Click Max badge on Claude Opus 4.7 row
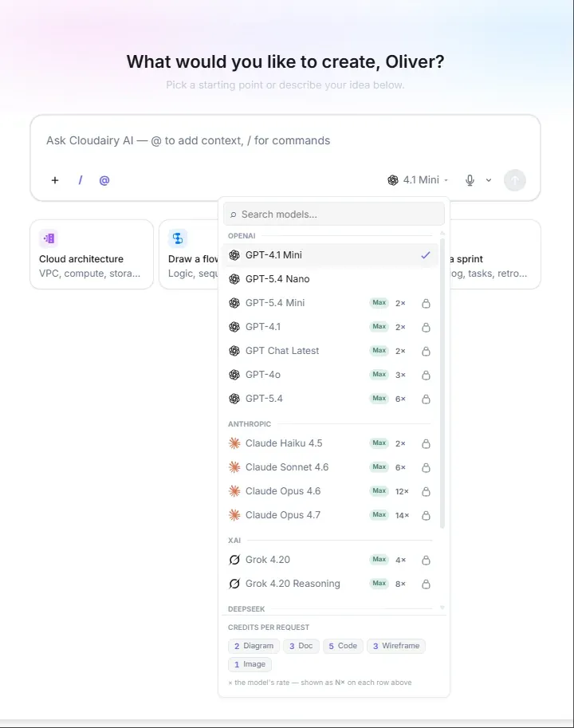Screen dimensions: 574x728 pyautogui.click(x=379, y=515)
